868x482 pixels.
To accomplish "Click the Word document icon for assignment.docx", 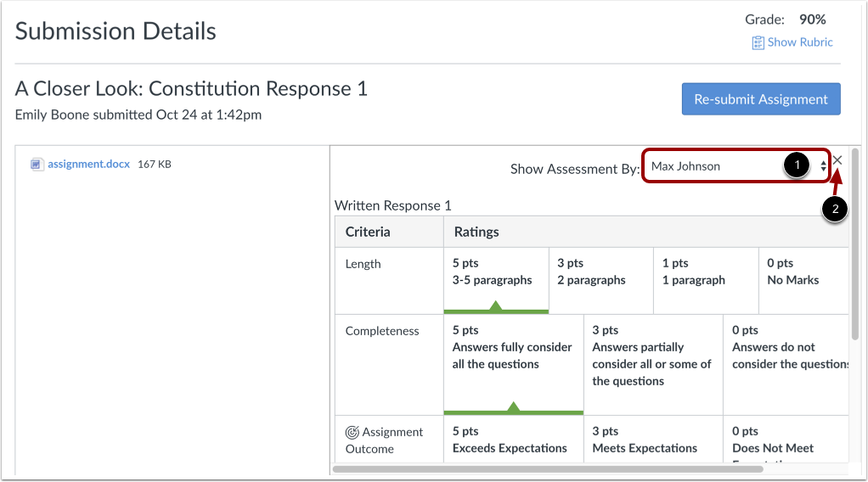I will [x=37, y=165].
